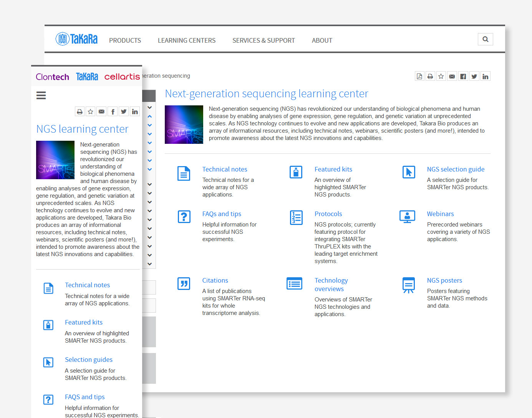Click the NGS posters easel icon
Viewport: 532px width, 418px height.
408,285
